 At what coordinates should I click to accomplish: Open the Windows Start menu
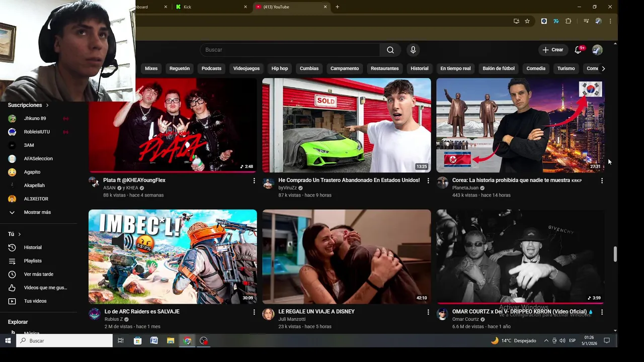[8, 341]
